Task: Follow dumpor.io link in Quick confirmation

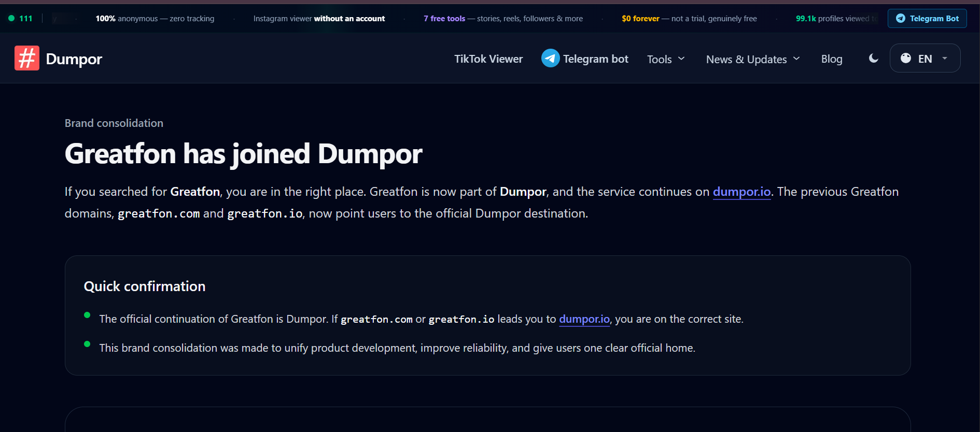Action: pos(584,319)
